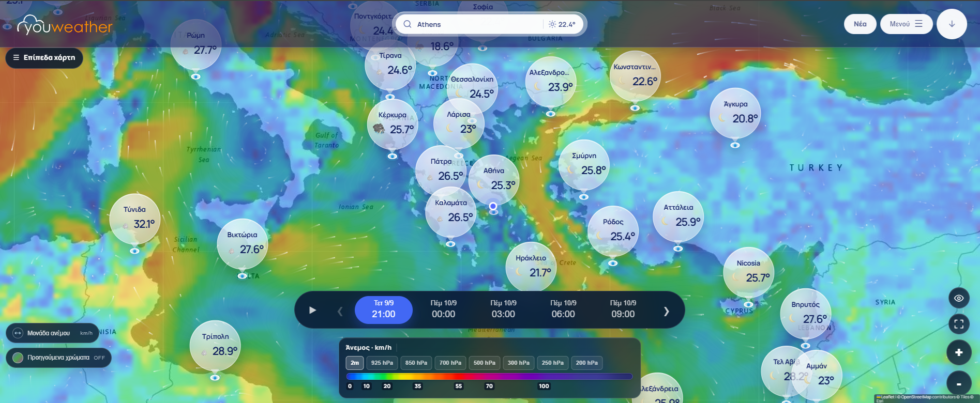Select the 500 hPa level
Viewport: 980px width, 403px height.
tap(485, 363)
